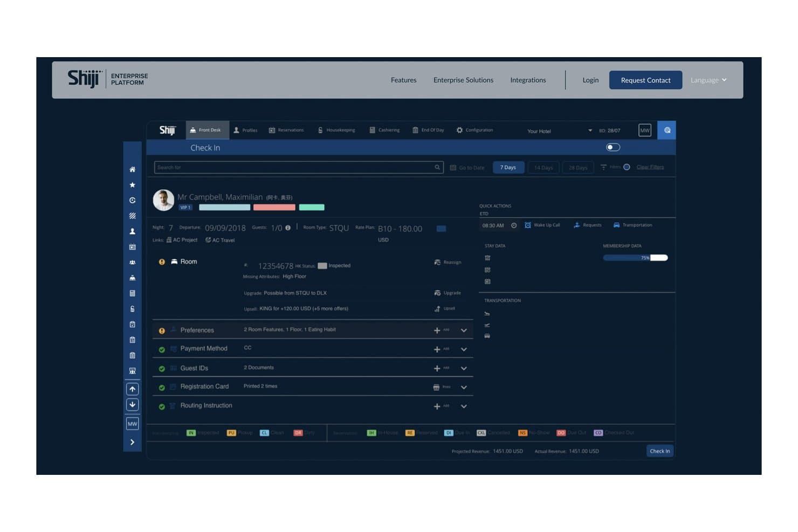Image resolution: width=798 pixels, height=532 pixels.
Task: Add a Payment Method with plus icon
Action: tap(437, 349)
